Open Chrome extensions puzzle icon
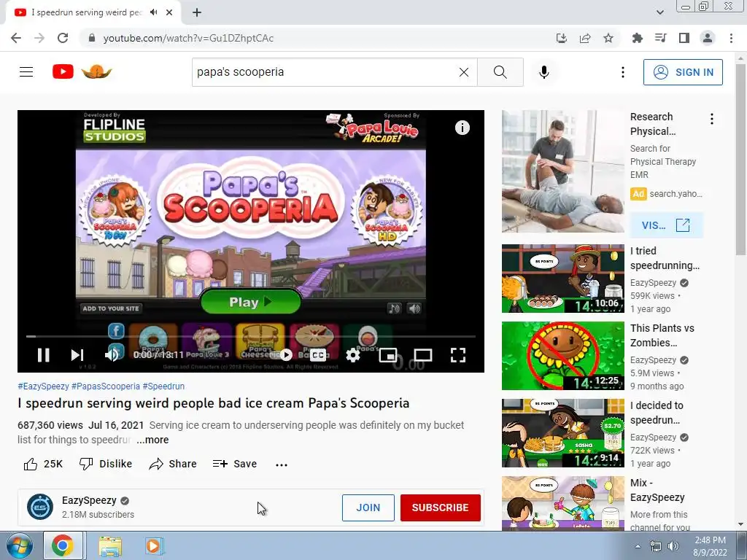 coord(637,38)
